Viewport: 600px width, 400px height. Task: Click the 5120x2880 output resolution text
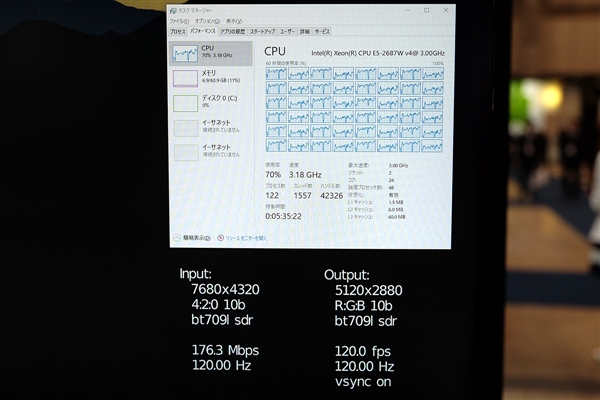pos(368,291)
